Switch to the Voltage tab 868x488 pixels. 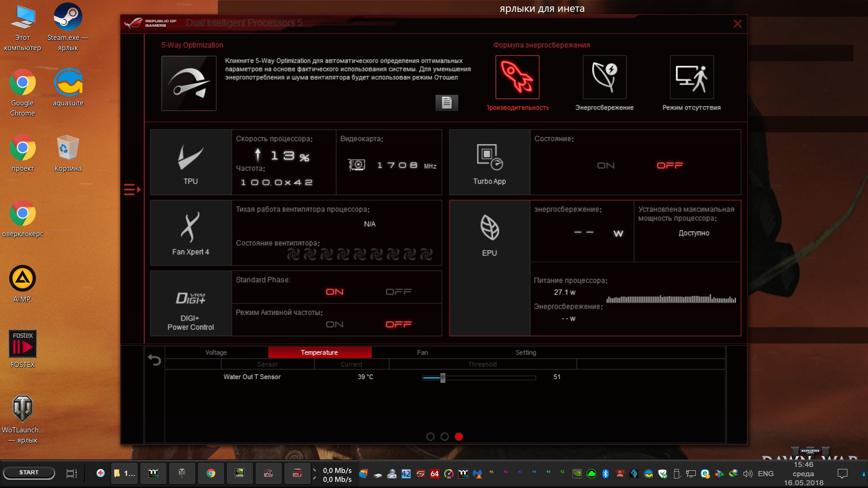216,352
